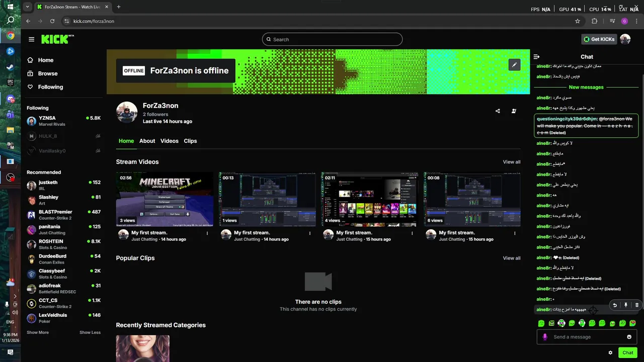The width and height of the screenshot is (644, 362).
Task: Switch to the Videos tab
Action: (170, 141)
